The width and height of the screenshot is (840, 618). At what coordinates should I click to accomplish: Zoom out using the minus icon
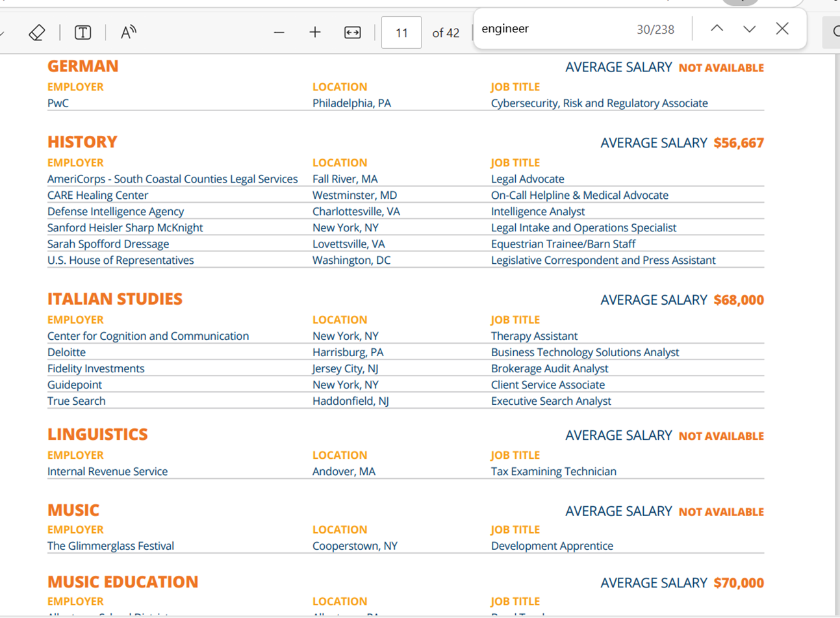(x=279, y=32)
